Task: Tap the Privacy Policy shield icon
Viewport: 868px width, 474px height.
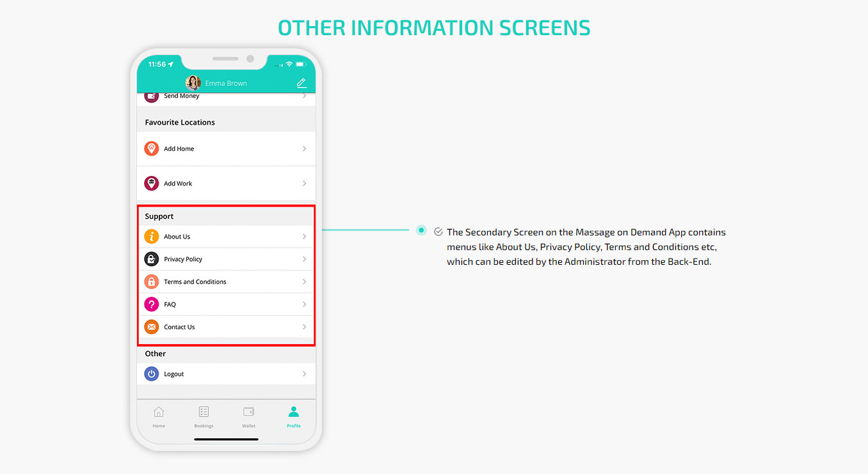Action: (x=151, y=259)
